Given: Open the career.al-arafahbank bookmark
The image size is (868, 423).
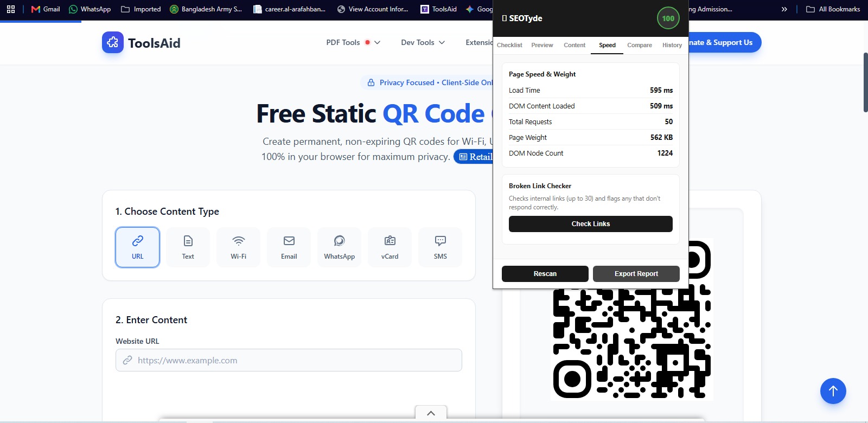Looking at the screenshot, I should (x=290, y=9).
